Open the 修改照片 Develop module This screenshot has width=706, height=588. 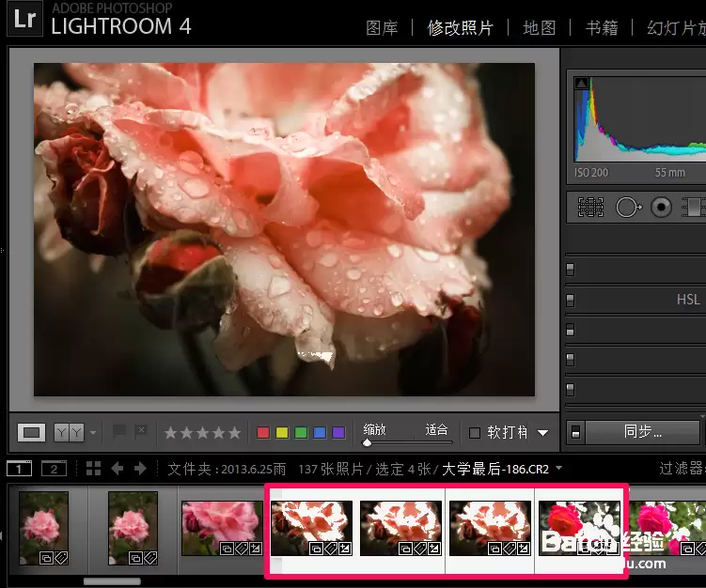coord(460,28)
